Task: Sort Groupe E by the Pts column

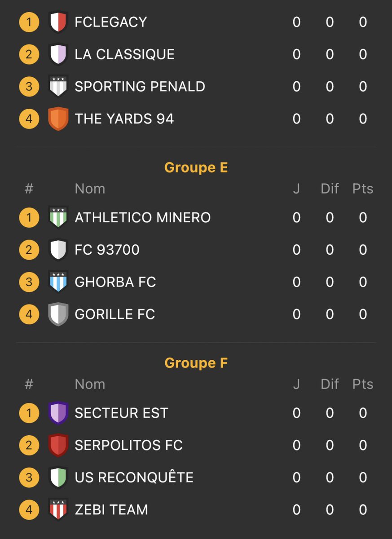Action: point(362,189)
